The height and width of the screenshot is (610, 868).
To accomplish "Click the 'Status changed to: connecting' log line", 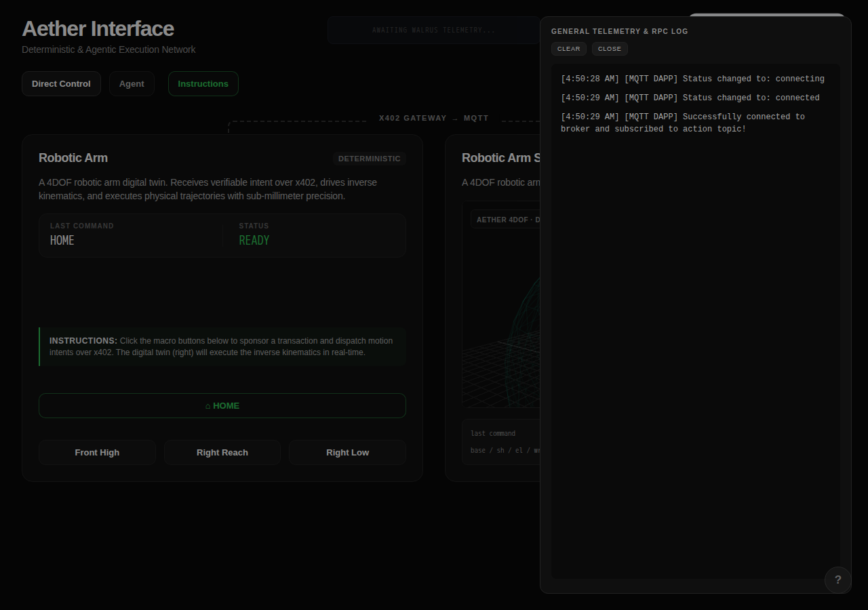I will pyautogui.click(x=692, y=79).
